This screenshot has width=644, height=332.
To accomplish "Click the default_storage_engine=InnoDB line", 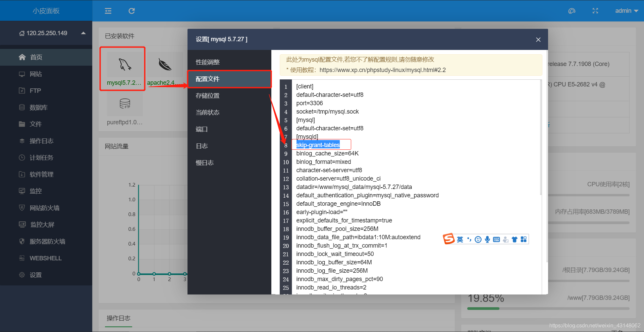I will click(x=338, y=204).
